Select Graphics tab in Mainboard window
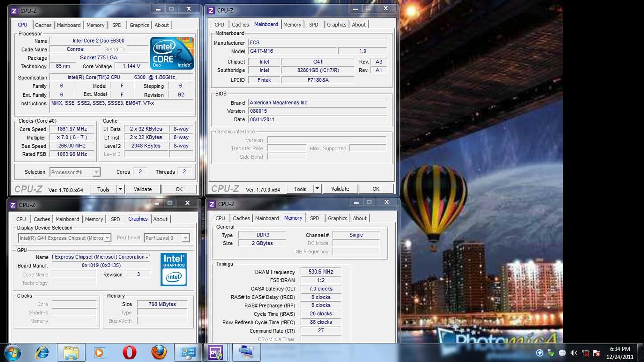This screenshot has height=362, width=644. tap(337, 25)
